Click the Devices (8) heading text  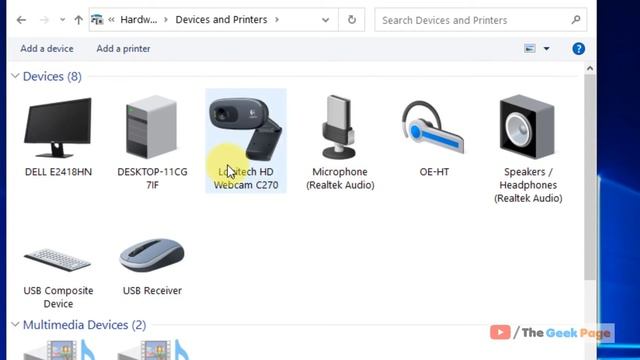[x=52, y=76]
